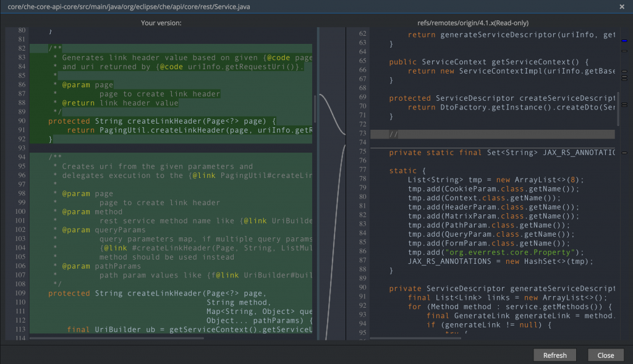The width and height of the screenshot is (633, 364).
Task: Click the refs/remotes/origin/4.1.x read-only header
Action: pyautogui.click(x=474, y=23)
